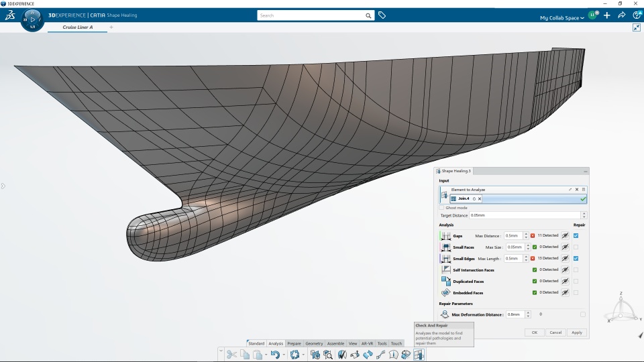Click the 3DS compass logo icon
Screen dimensions: 644x362
(10, 15)
